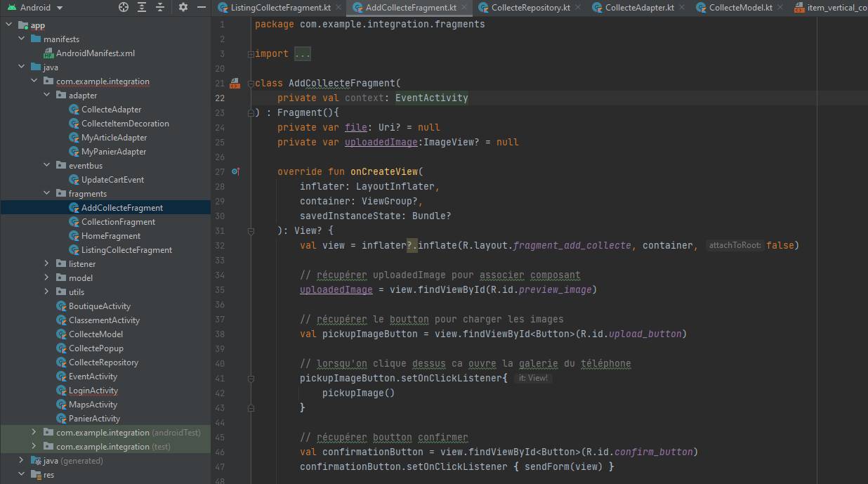Select CollecteRepository in project tree
The width and height of the screenshot is (868, 484).
[x=103, y=362]
